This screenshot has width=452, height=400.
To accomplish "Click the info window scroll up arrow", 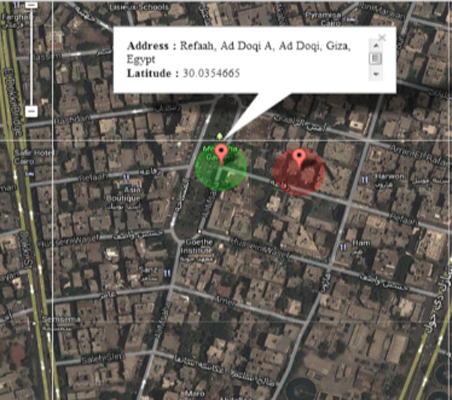I will pos(376,45).
